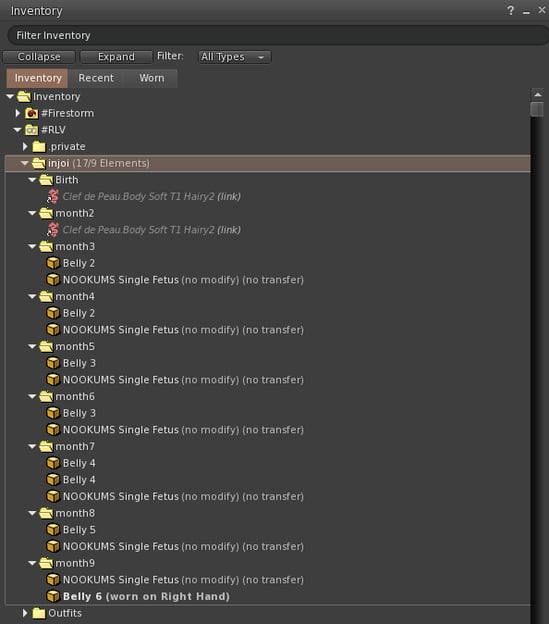Click the Birth folder's body part link icon

(x=53, y=196)
